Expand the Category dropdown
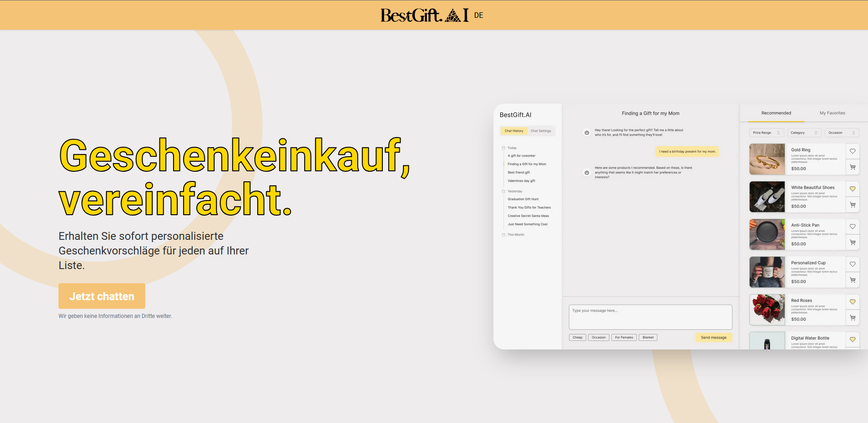The image size is (868, 423). [804, 133]
